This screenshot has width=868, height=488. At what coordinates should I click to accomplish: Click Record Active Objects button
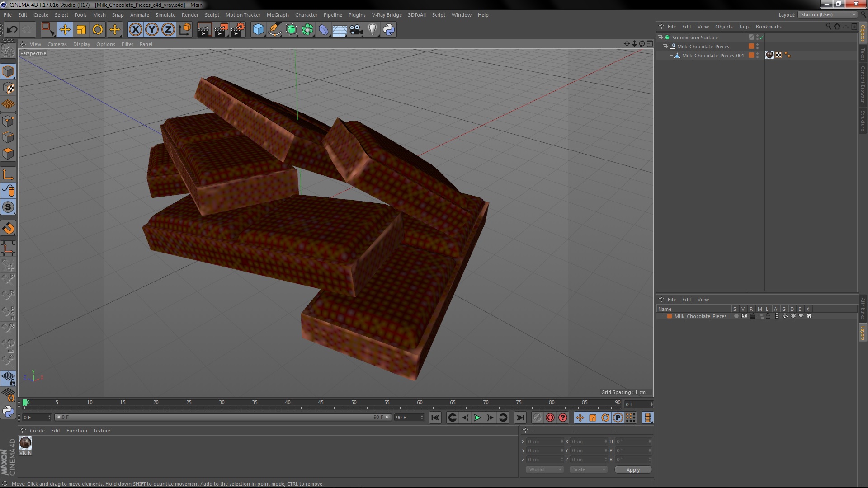pos(537,418)
